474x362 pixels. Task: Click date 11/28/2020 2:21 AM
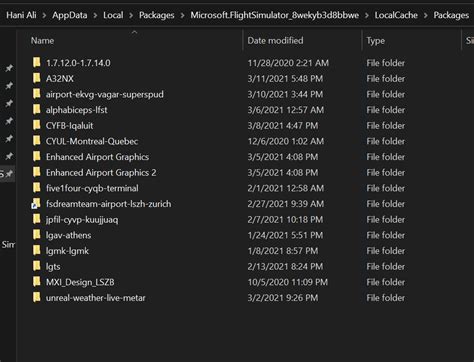[288, 63]
